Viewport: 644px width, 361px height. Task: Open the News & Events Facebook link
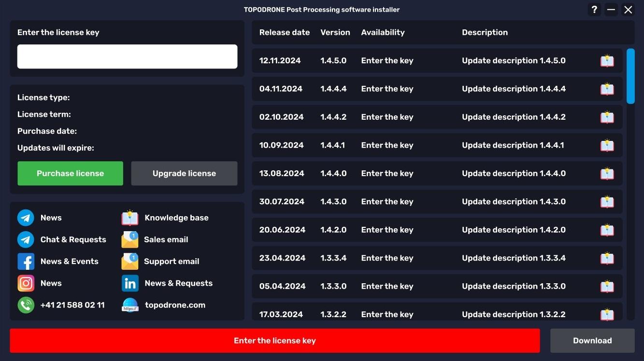(x=69, y=261)
